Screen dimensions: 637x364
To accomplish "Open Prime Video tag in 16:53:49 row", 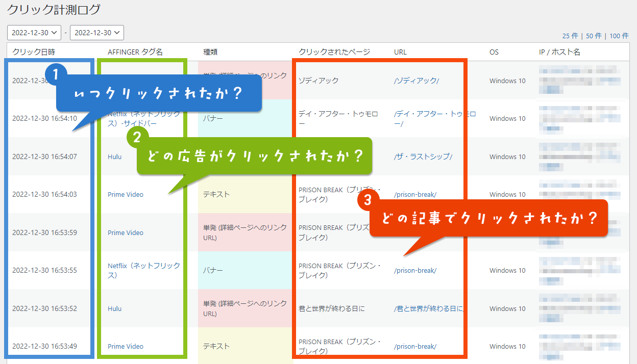I will 126,346.
